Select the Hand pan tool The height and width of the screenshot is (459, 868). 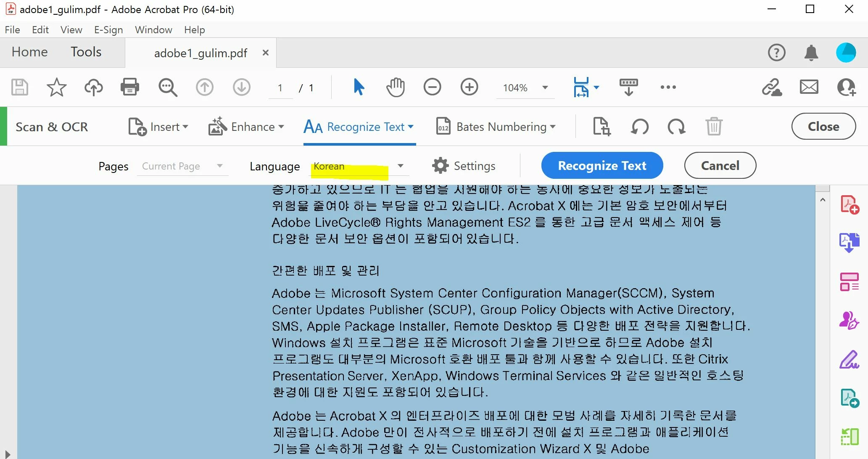pyautogui.click(x=395, y=88)
